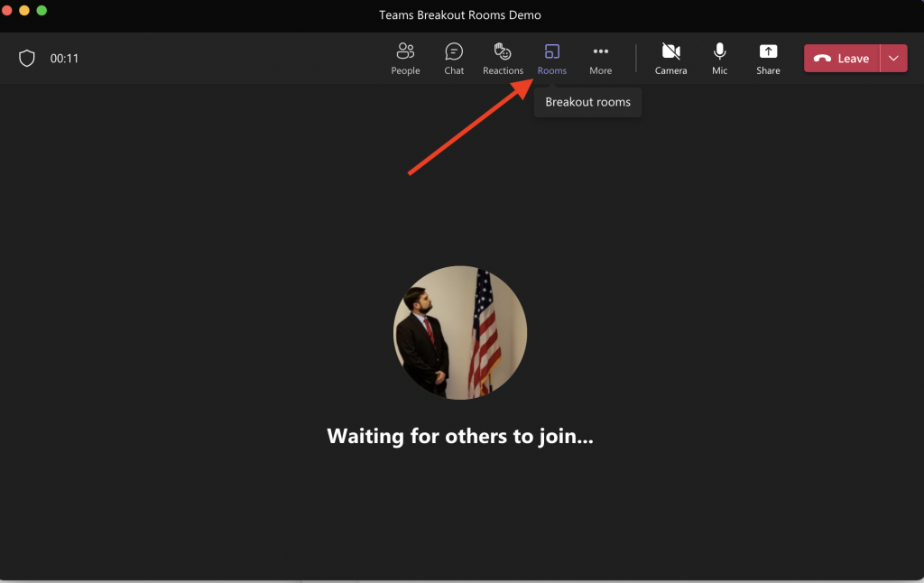The width and height of the screenshot is (924, 583).
Task: Click the "Waiting for others to join..." text
Action: (x=460, y=437)
